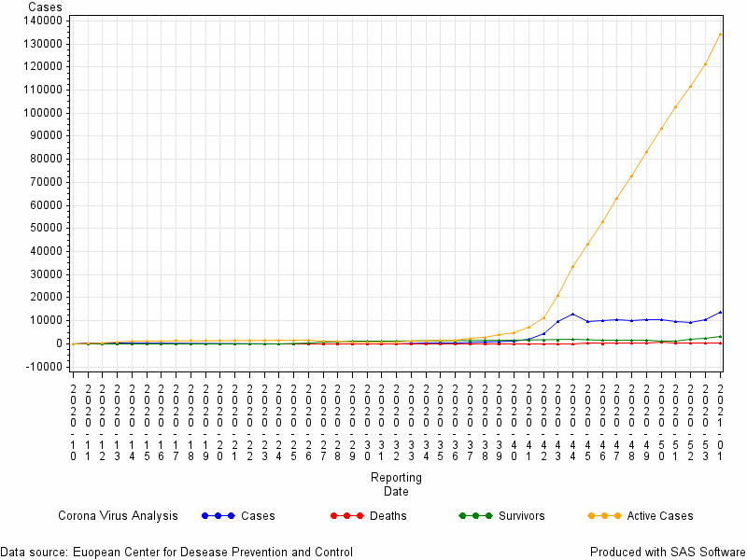This screenshot has width=747, height=560.
Task: Click the y-axis value 70000
Action: pos(45,182)
